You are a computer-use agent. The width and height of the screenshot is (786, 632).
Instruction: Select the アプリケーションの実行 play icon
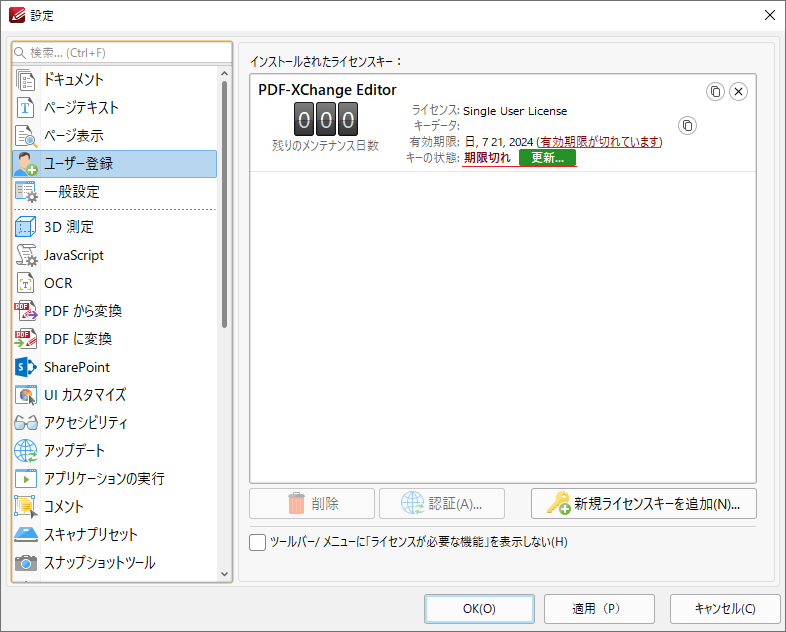tap(26, 479)
